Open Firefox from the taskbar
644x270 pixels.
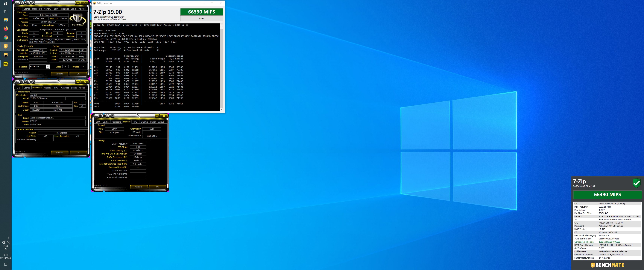click(6, 28)
